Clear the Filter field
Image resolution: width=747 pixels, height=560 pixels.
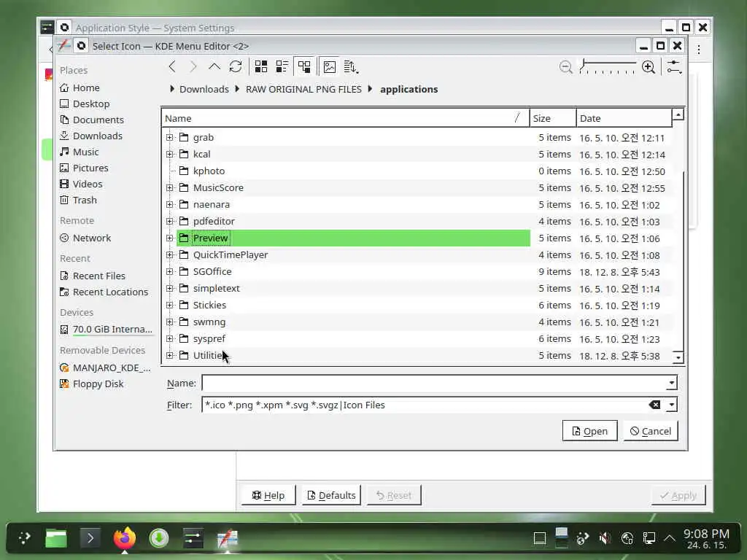[x=654, y=405]
